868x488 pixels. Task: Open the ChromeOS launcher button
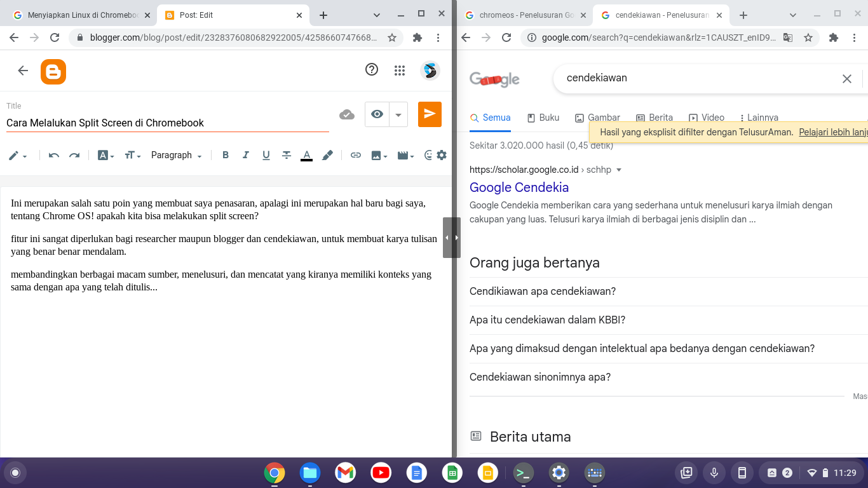[15, 473]
